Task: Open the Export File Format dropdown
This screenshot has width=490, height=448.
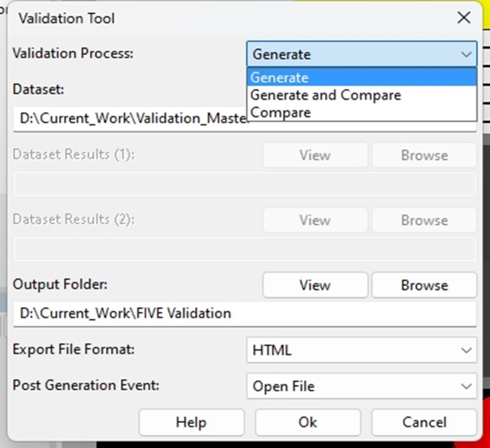Action: coord(362,350)
